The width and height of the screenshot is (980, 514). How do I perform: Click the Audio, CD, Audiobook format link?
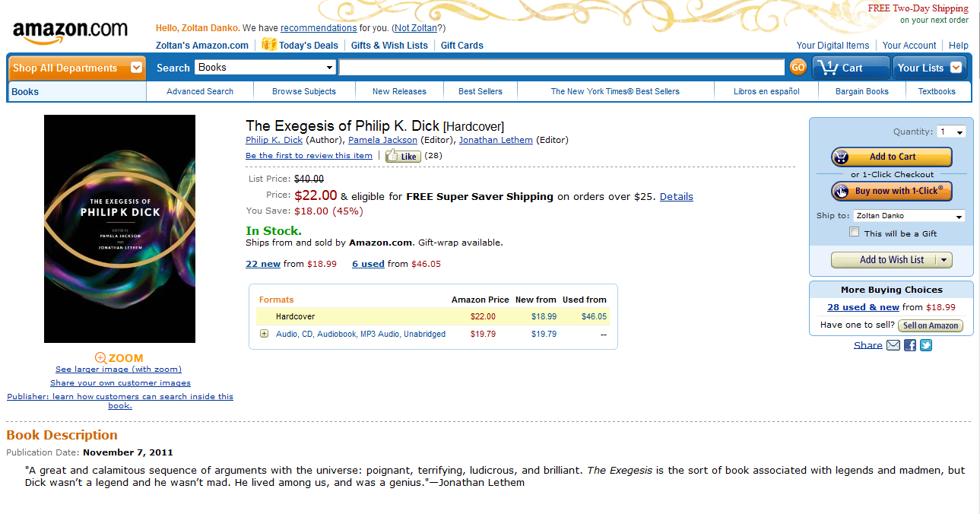pos(361,334)
